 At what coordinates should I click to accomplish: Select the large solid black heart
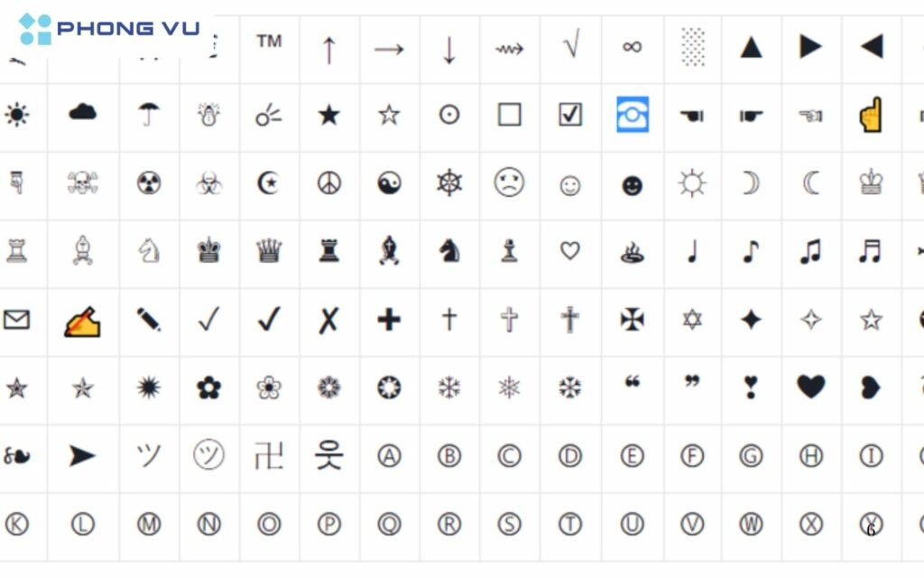coord(810,387)
